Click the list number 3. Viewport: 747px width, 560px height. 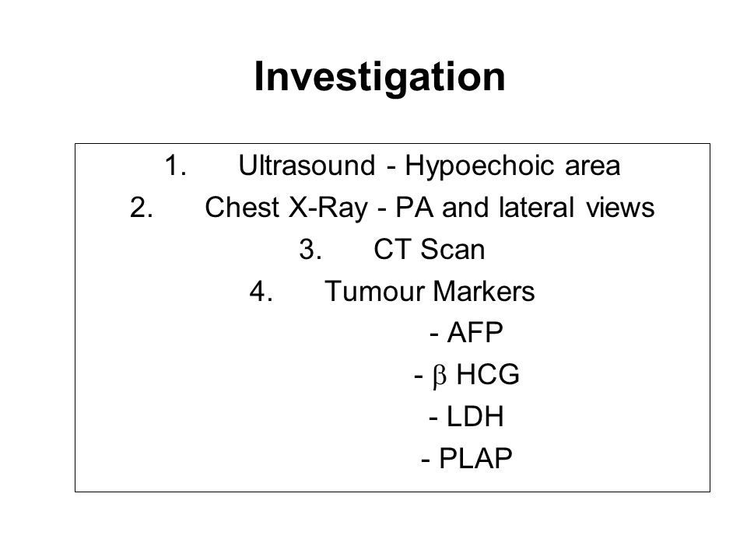click(x=310, y=249)
